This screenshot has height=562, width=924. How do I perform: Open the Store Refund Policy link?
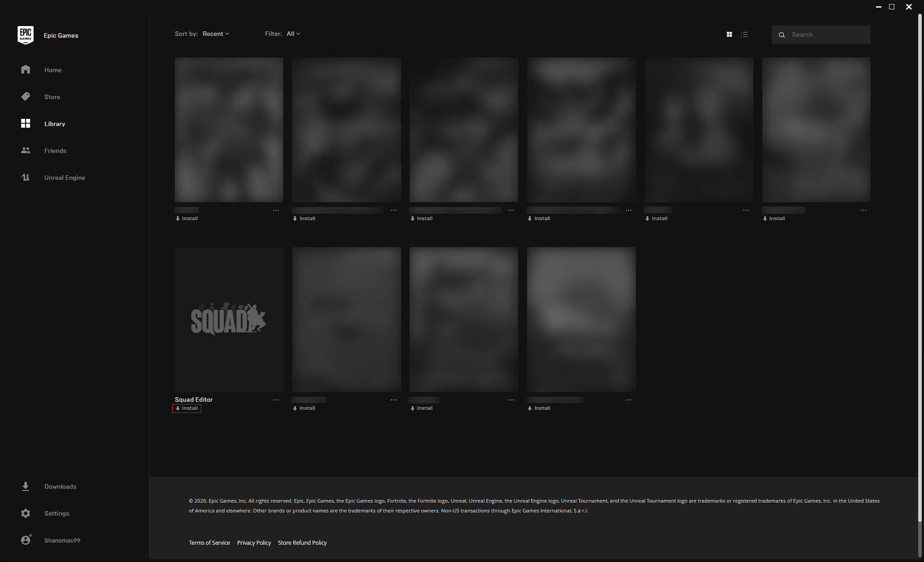point(302,543)
